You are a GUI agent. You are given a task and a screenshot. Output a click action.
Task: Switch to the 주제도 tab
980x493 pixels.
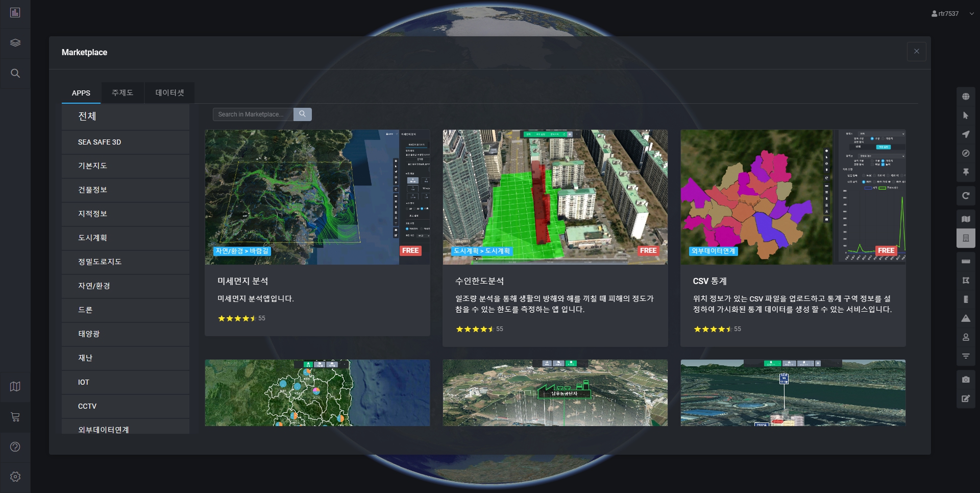pyautogui.click(x=122, y=93)
